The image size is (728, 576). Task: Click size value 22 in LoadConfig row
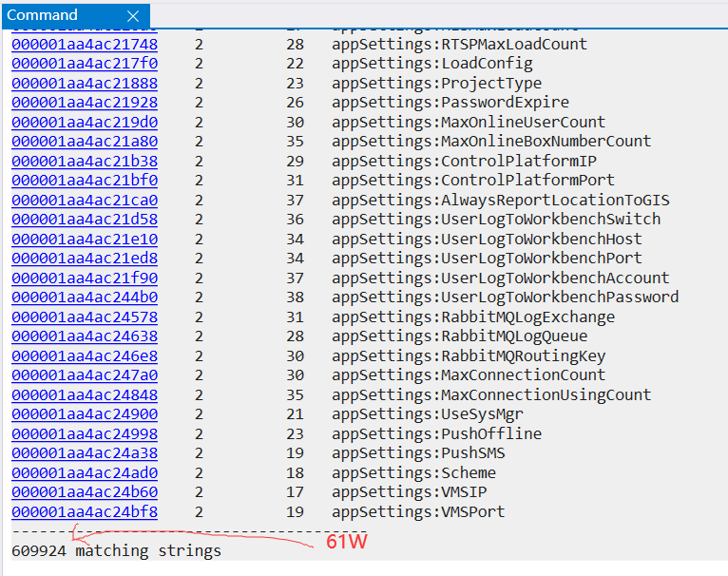(x=296, y=63)
